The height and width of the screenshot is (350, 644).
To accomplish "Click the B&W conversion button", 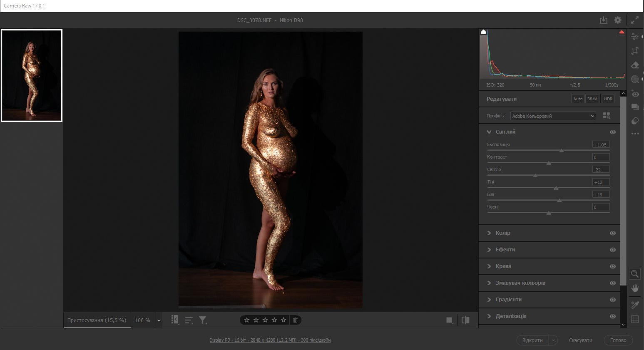I will click(x=592, y=99).
